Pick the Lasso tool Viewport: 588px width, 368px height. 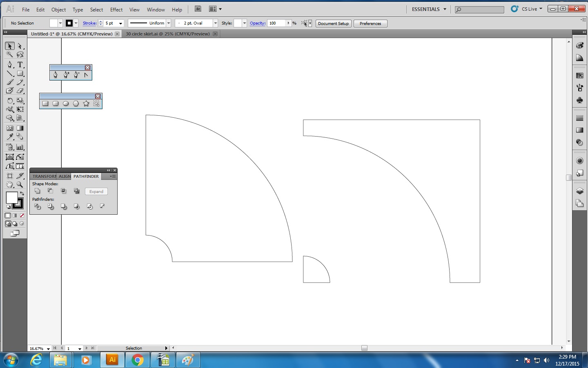click(20, 55)
